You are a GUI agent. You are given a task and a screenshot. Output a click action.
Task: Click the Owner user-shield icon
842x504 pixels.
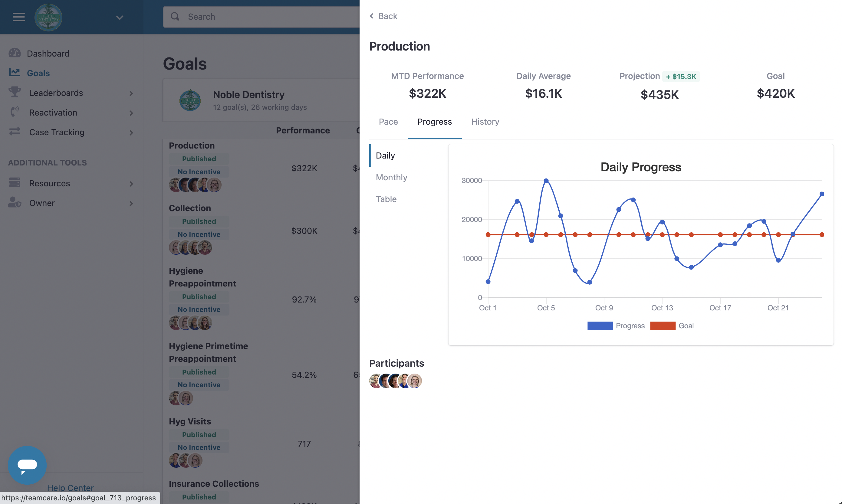pos(15,202)
